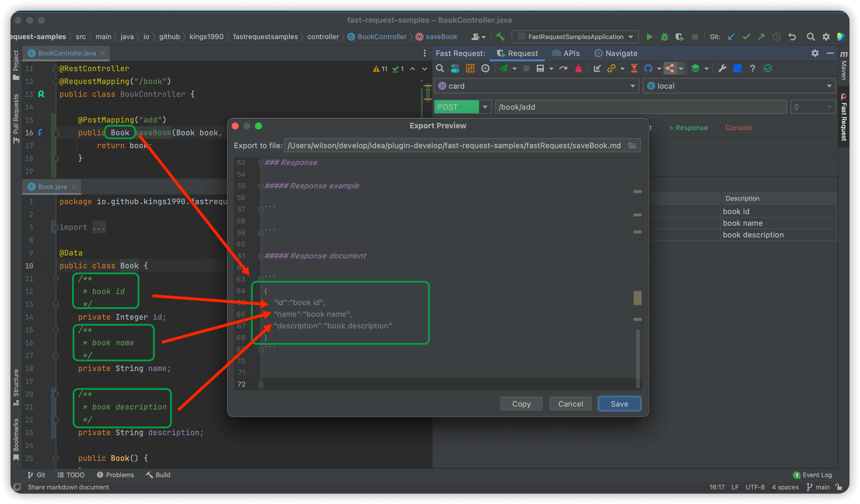Image resolution: width=860 pixels, height=504 pixels.
Task: Click the Copy button in dialog
Action: tap(521, 404)
